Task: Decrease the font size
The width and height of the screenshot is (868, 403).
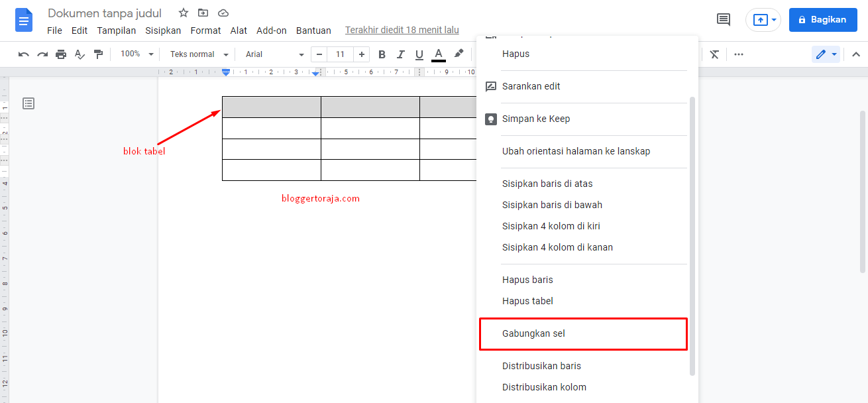Action: coord(319,54)
